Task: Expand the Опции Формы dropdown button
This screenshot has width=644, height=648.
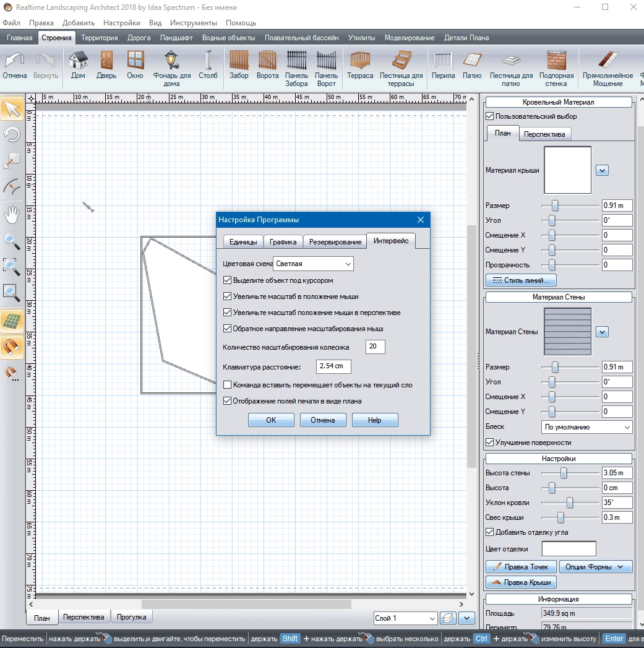Action: pyautogui.click(x=596, y=566)
